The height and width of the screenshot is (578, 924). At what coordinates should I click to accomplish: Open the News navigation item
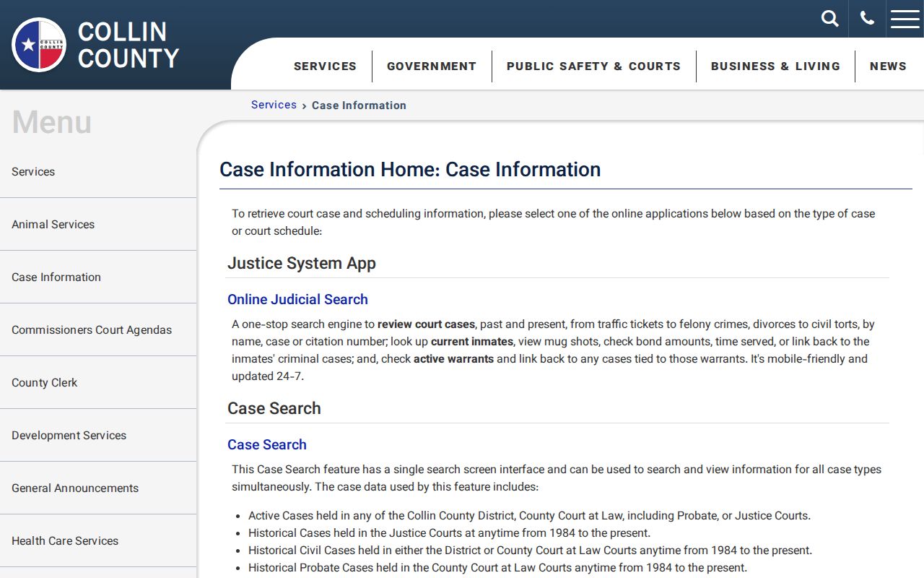point(888,66)
